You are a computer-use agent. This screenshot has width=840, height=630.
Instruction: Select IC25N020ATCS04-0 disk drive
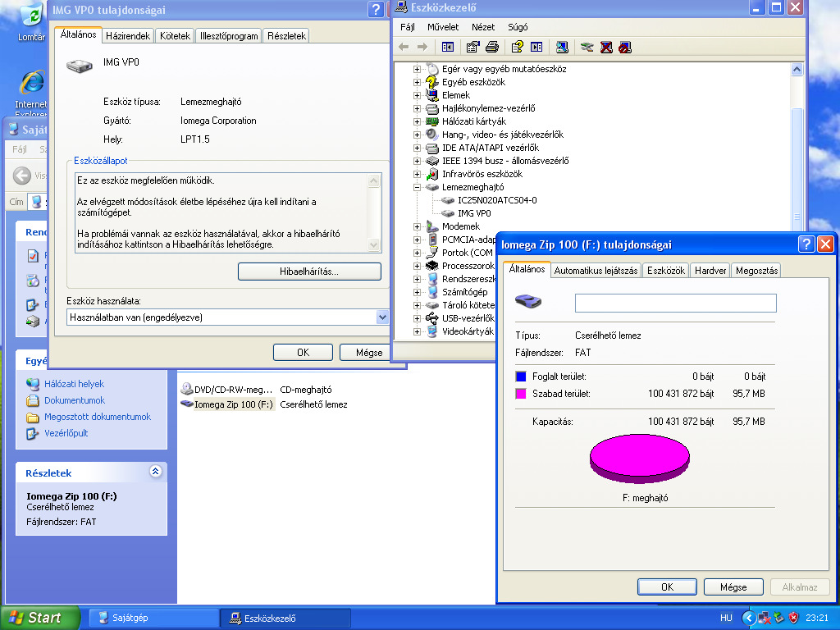tap(496, 200)
